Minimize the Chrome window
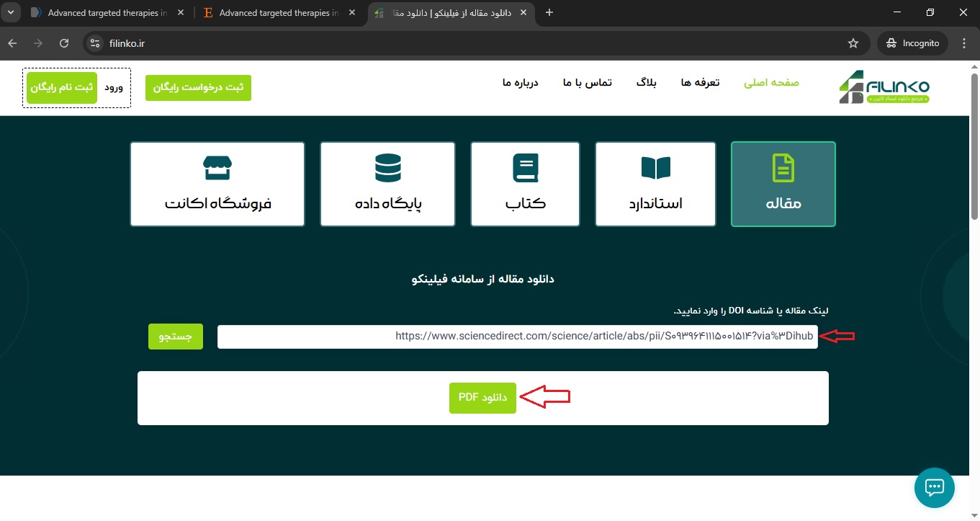980x521 pixels. click(896, 12)
